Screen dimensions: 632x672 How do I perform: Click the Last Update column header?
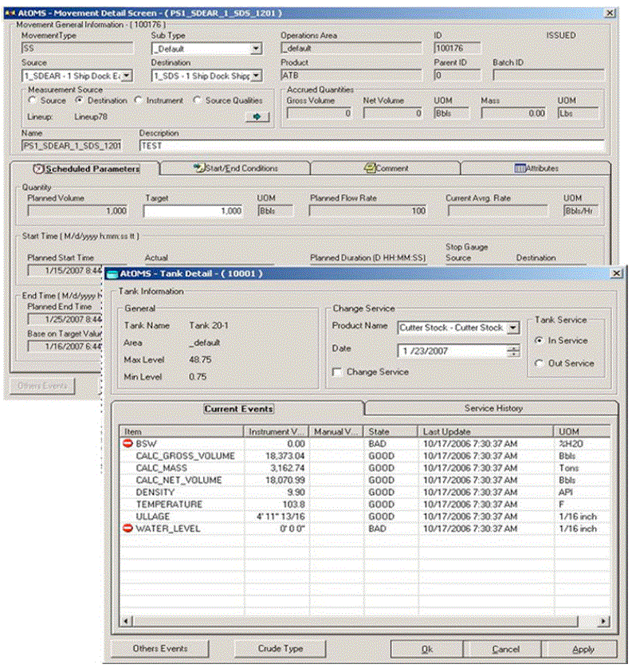point(485,431)
